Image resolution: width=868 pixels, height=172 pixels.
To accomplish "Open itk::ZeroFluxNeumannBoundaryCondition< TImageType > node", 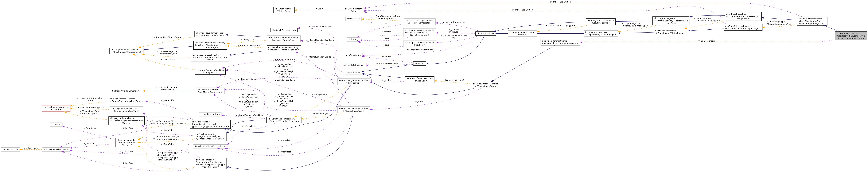I will coord(284,39).
